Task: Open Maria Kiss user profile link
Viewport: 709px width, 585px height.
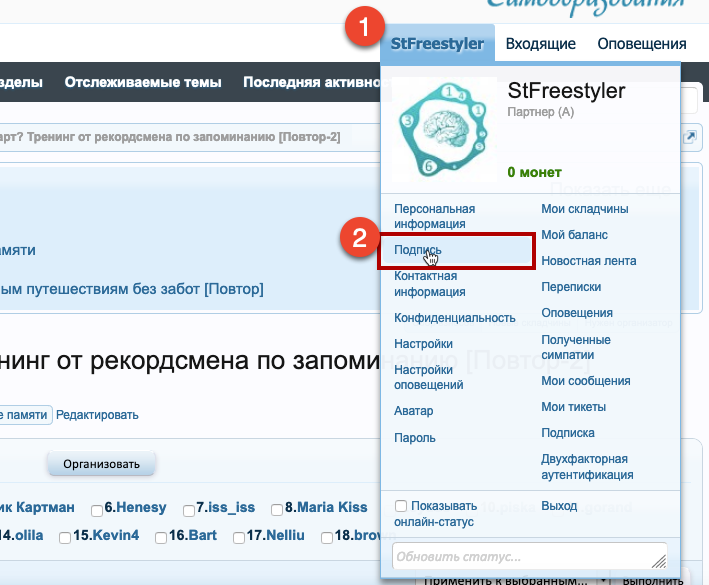Action: 332,507
